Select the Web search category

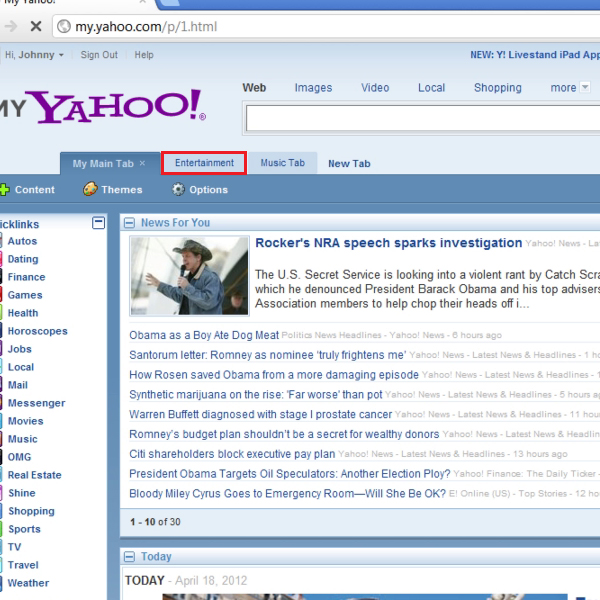254,88
